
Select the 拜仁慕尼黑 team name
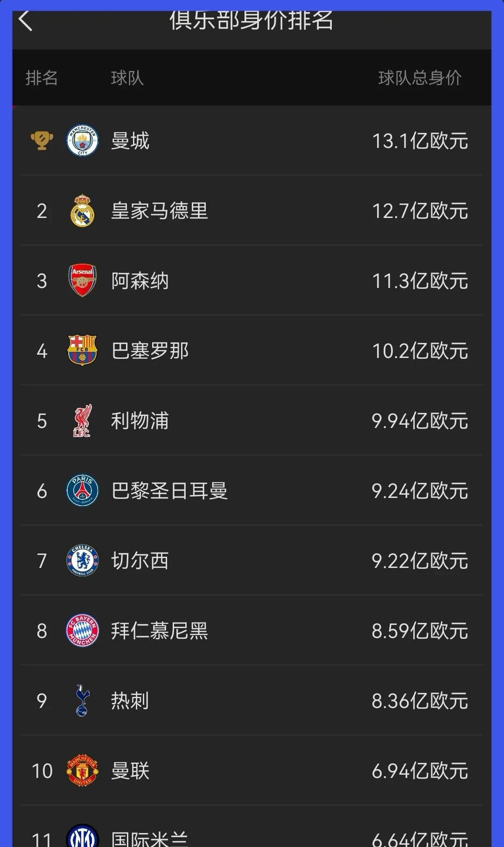tap(159, 631)
